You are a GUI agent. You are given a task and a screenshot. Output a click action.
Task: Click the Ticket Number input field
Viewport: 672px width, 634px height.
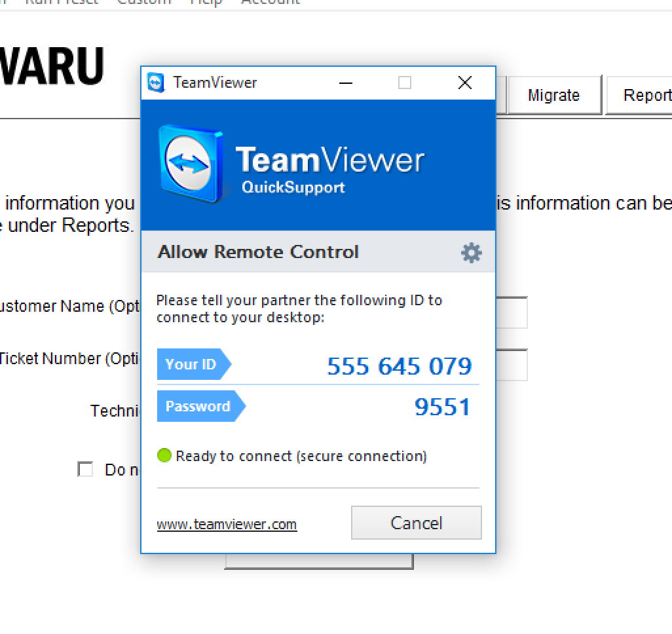512,365
